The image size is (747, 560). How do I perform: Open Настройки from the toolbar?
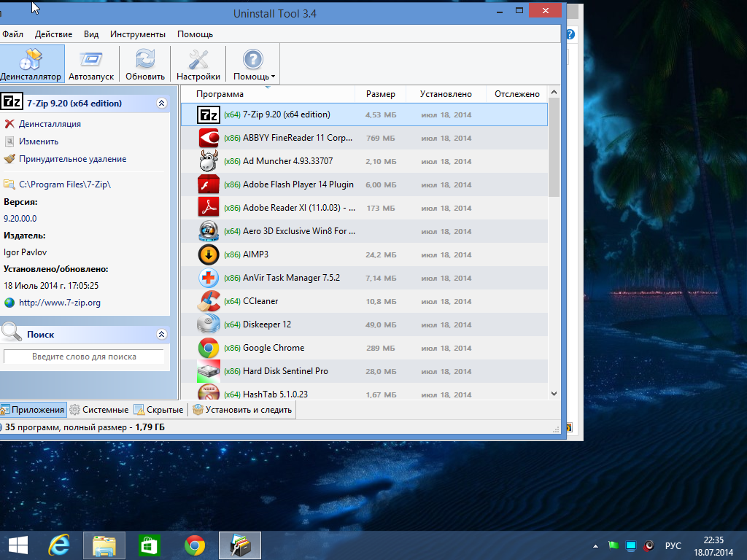(x=198, y=64)
